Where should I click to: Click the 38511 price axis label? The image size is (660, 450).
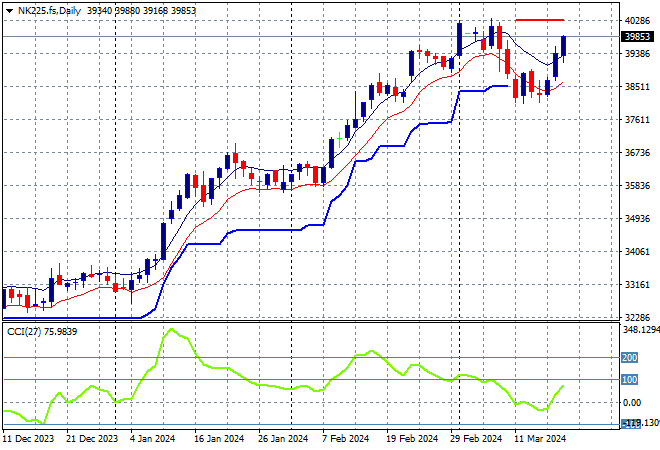pyautogui.click(x=637, y=87)
